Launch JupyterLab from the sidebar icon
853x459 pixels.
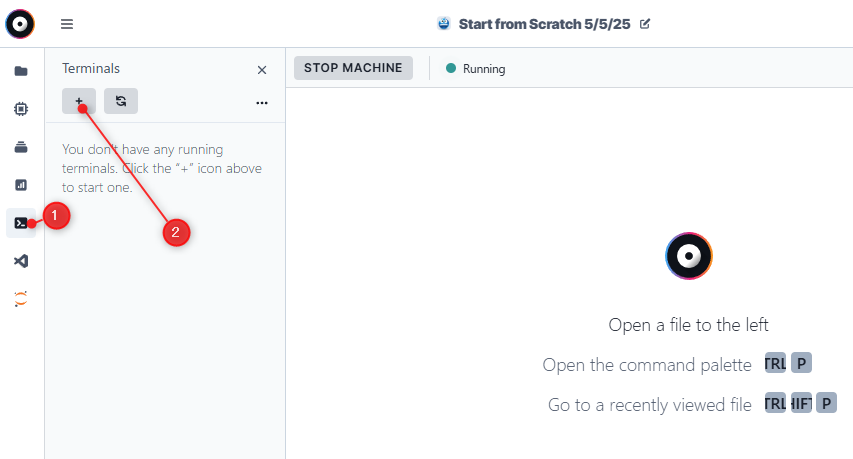tap(21, 298)
